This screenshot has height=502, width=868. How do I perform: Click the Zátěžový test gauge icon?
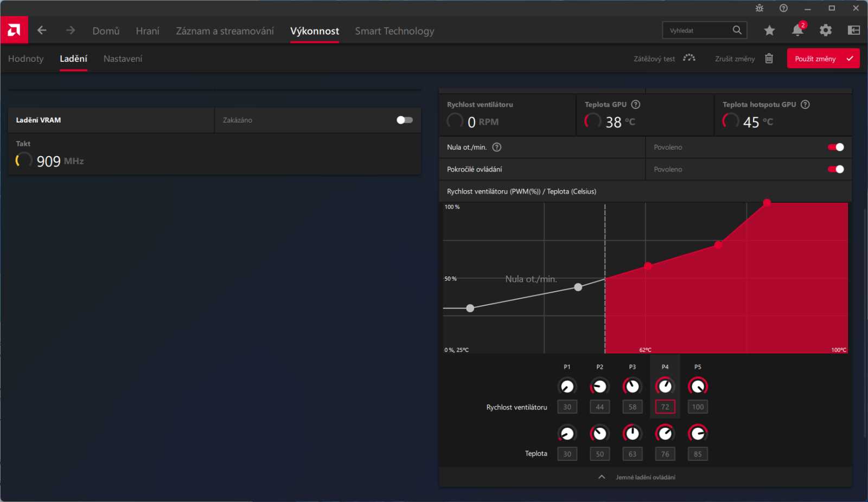(689, 57)
